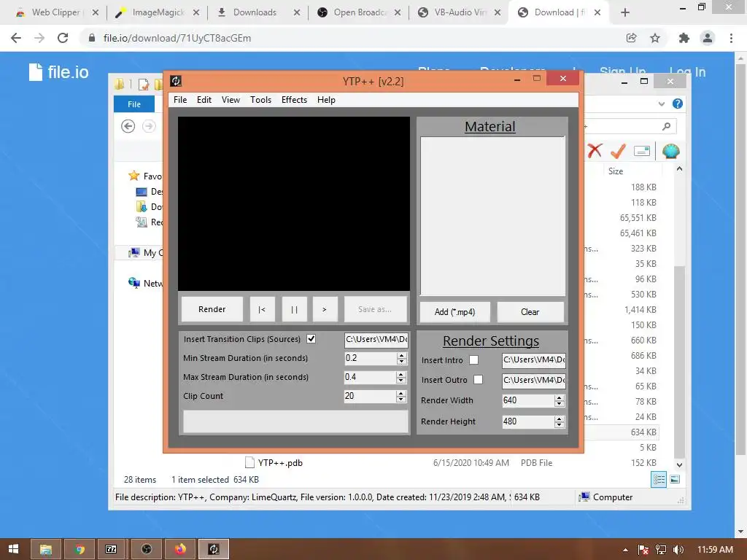The width and height of the screenshot is (747, 560).
Task: Open the Effects menu in YTP++
Action: pos(294,99)
